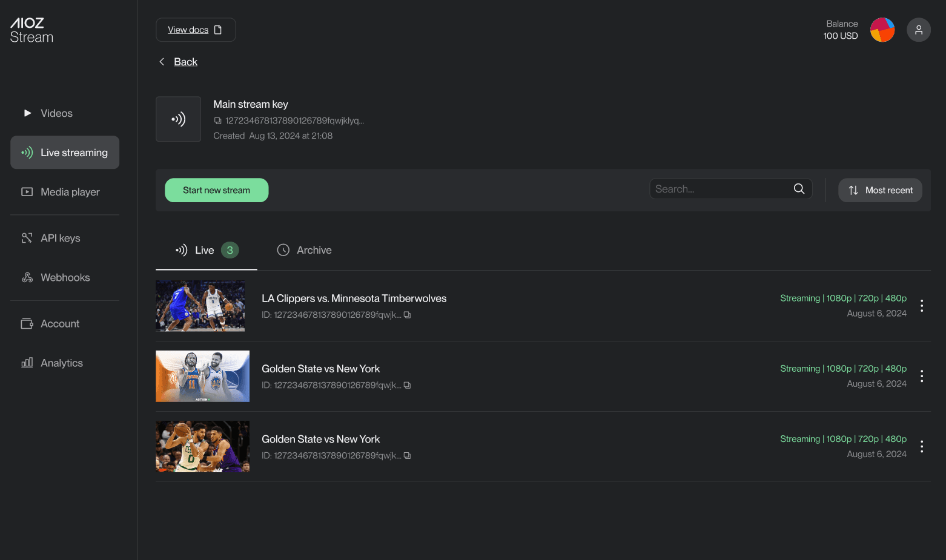Copy ID of the last stream in list
The image size is (946, 560).
[407, 456]
